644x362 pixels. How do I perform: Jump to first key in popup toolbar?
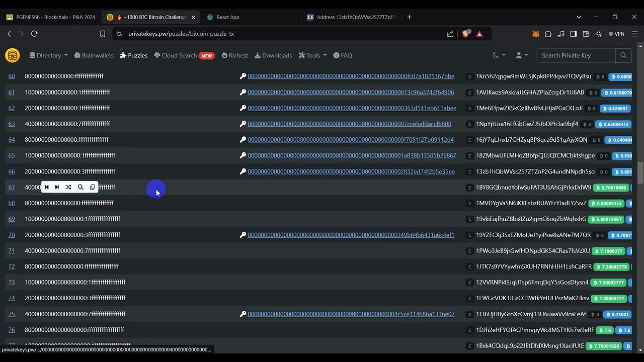coord(47,187)
